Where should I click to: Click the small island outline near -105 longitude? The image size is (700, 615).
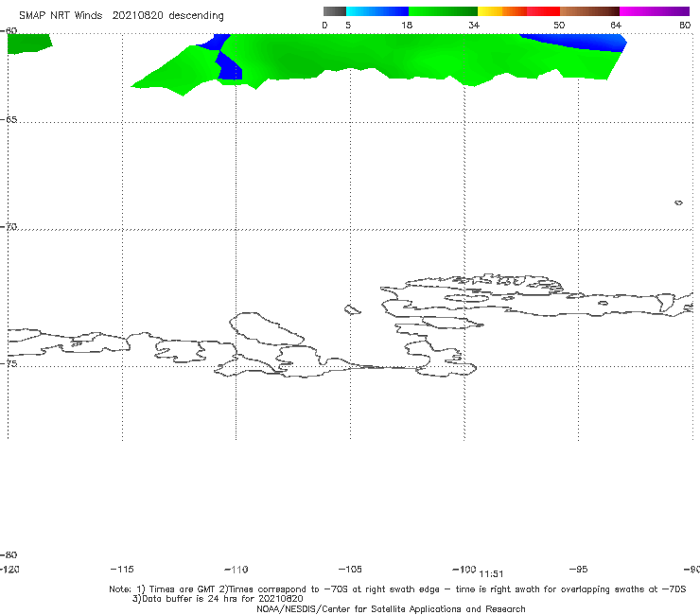pos(352,309)
